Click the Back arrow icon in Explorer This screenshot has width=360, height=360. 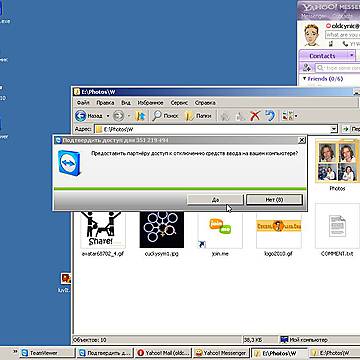[81, 116]
